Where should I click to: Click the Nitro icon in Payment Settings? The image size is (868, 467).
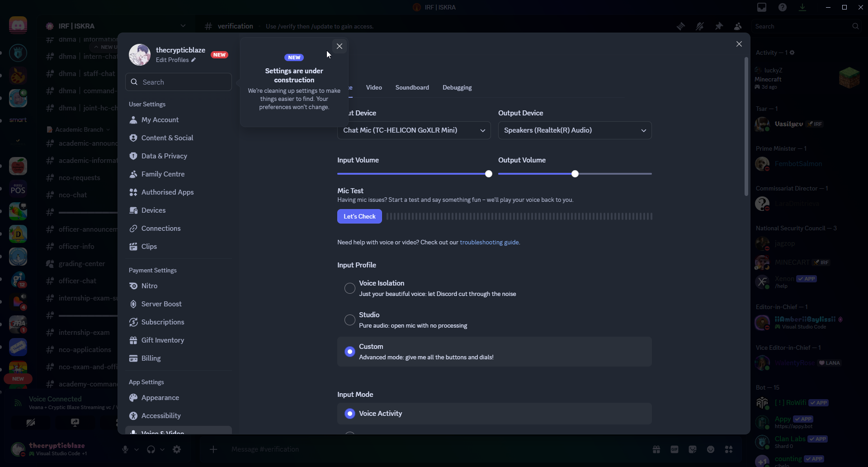coord(133,286)
